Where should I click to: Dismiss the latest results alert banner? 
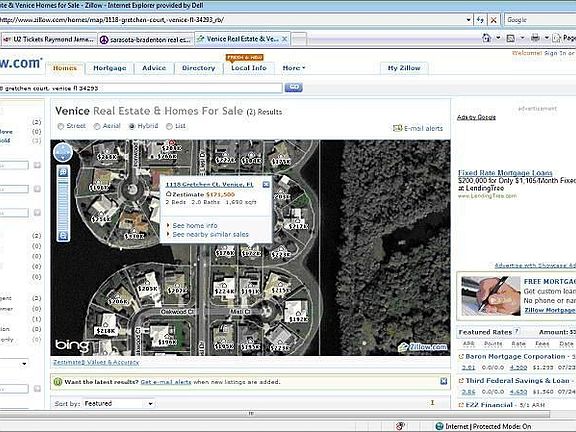pyautogui.click(x=443, y=381)
